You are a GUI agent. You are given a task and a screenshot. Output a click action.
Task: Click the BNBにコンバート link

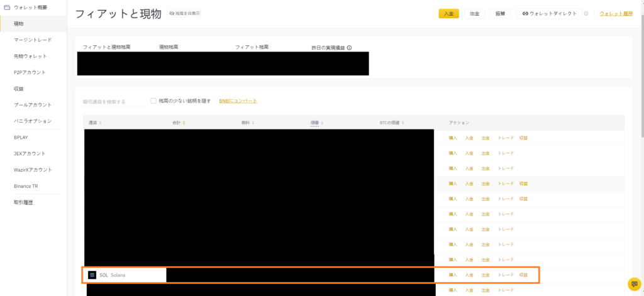(x=238, y=101)
